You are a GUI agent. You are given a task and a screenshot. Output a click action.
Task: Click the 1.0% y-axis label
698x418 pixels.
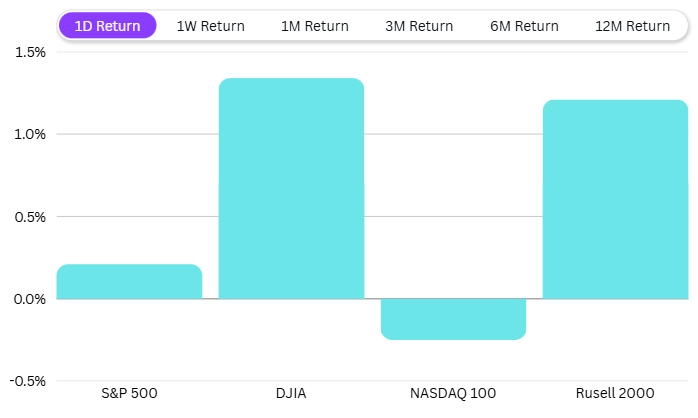click(x=29, y=134)
